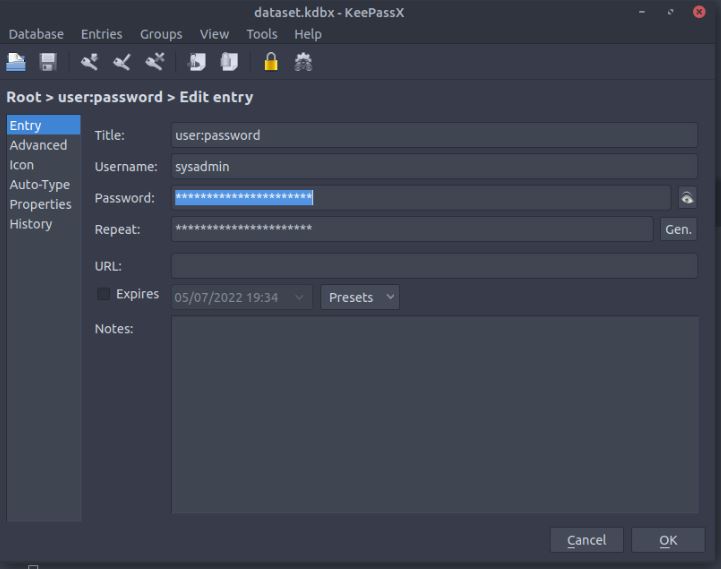Open the expiry date 05/07/2022 dropdown

tap(241, 297)
